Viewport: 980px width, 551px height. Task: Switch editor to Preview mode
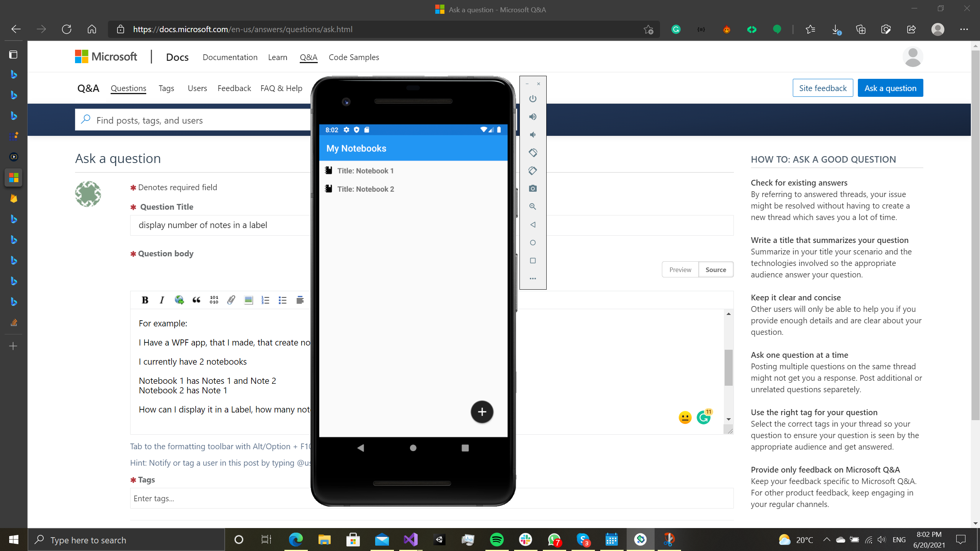pyautogui.click(x=680, y=270)
